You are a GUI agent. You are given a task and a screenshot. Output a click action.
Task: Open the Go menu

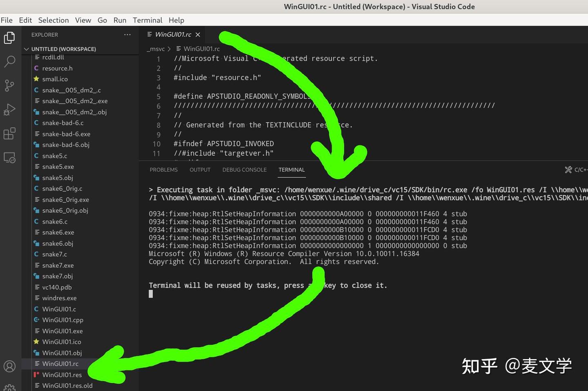[102, 20]
